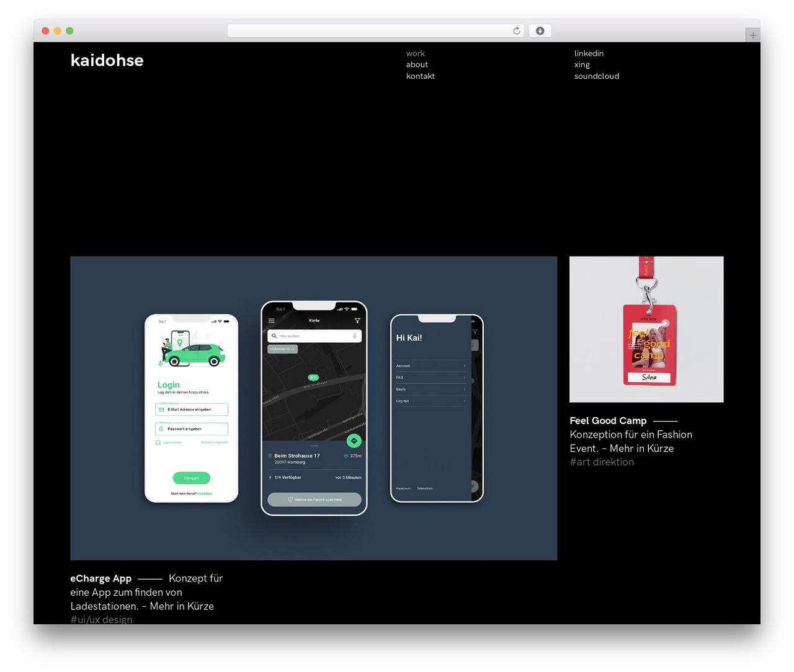The image size is (794, 672).
Task: Click the Account row in Hi Kai mockup
Action: tap(430, 366)
